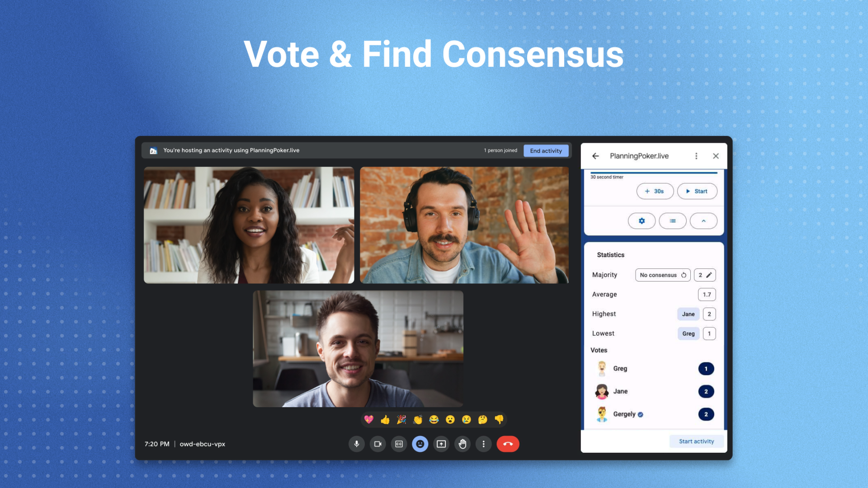Click the Start activity button
The width and height of the screenshot is (868, 488).
click(696, 441)
